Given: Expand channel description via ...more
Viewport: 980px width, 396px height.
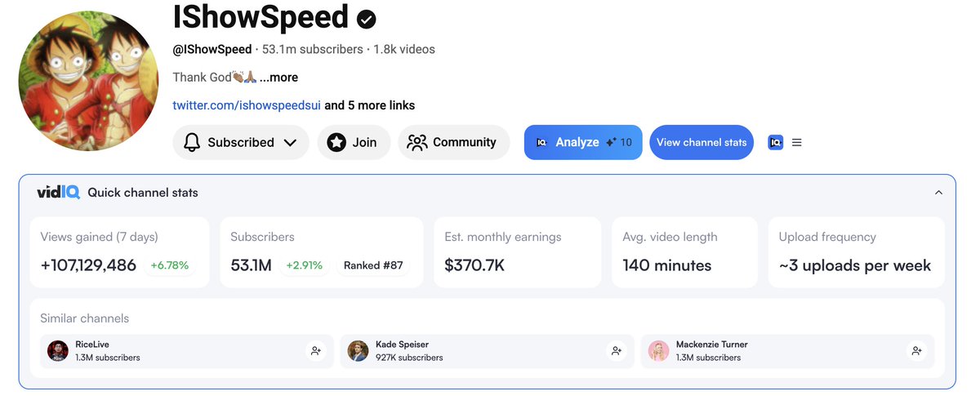Looking at the screenshot, I should coord(278,78).
